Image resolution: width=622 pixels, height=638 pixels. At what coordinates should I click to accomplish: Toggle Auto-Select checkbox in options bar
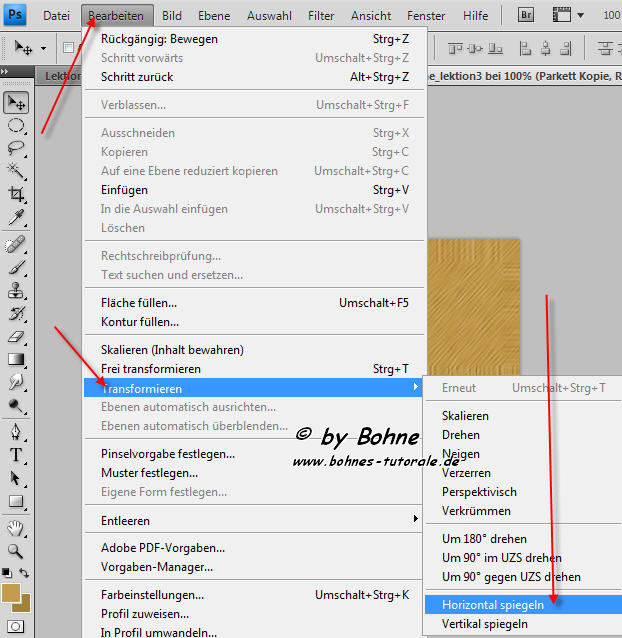68,48
